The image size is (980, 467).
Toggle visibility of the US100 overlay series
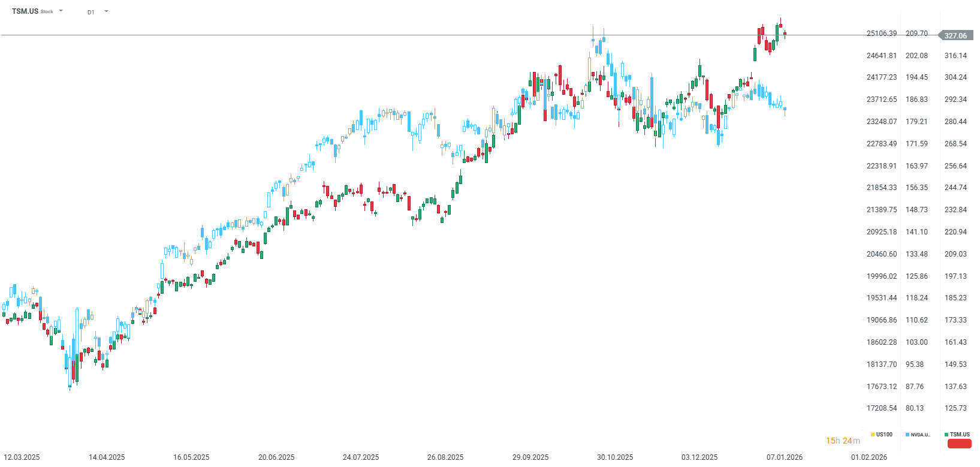click(882, 434)
